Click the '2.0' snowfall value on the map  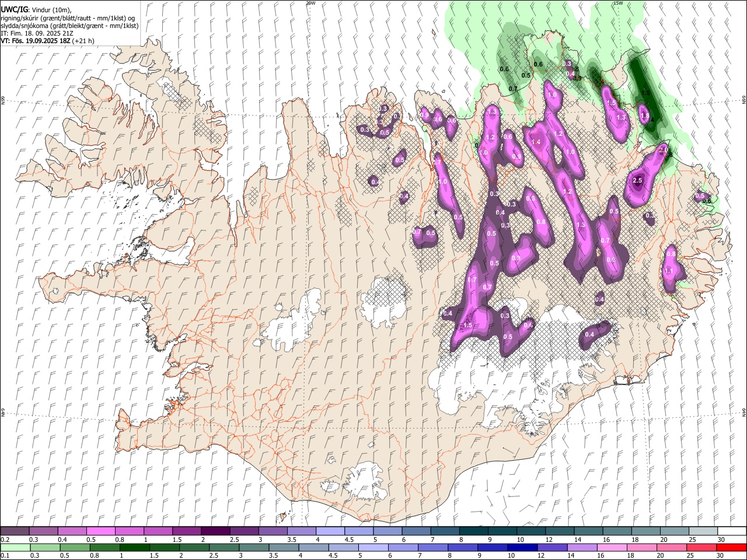click(x=663, y=150)
